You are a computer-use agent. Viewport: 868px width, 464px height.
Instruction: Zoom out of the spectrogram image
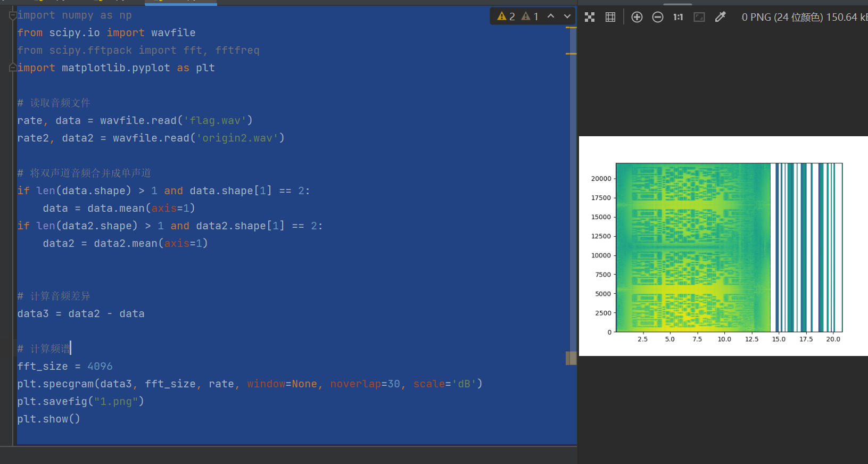658,17
